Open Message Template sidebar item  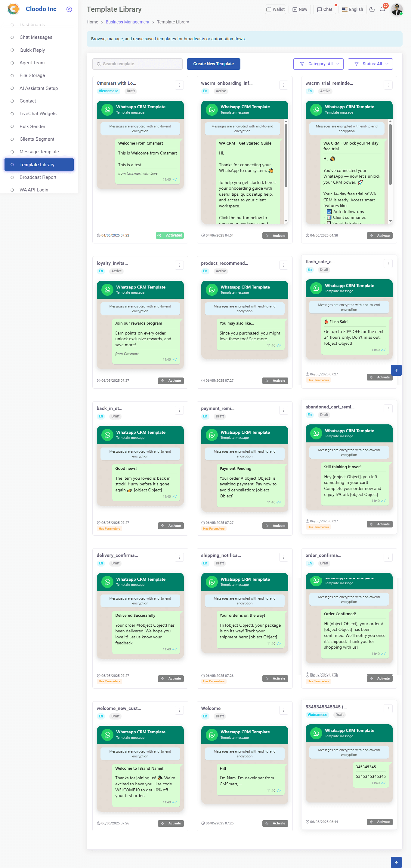pyautogui.click(x=39, y=152)
